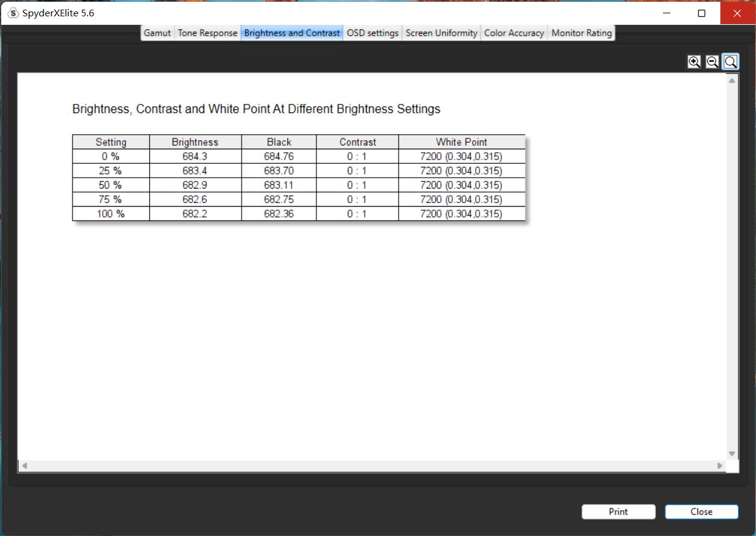The height and width of the screenshot is (536, 756).
Task: Click the 75 % setting cell
Action: tap(111, 199)
